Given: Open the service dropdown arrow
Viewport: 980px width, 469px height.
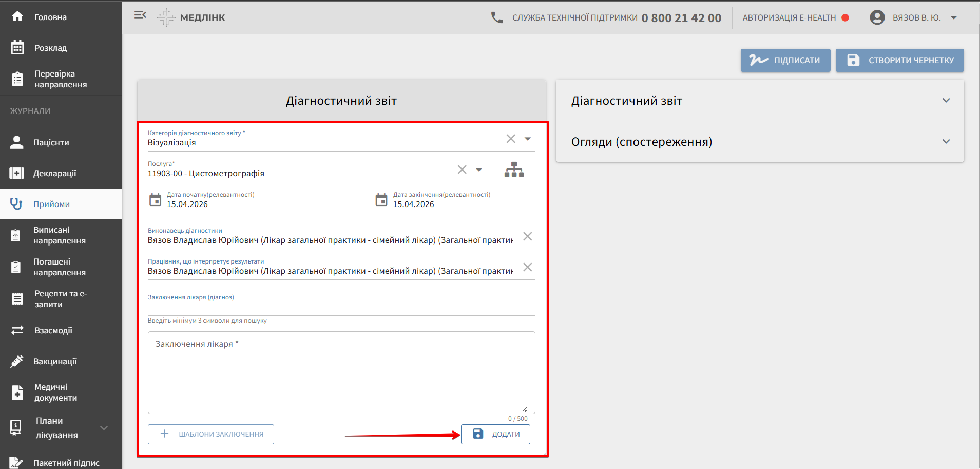Looking at the screenshot, I should click(x=479, y=170).
